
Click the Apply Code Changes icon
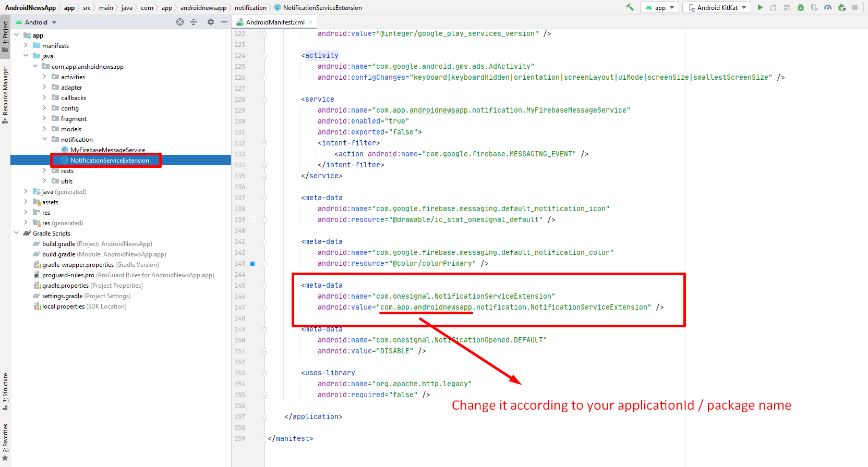(787, 7)
